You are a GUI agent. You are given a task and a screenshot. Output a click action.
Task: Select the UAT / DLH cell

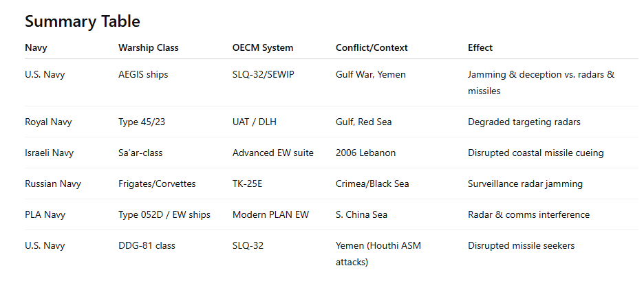click(255, 122)
